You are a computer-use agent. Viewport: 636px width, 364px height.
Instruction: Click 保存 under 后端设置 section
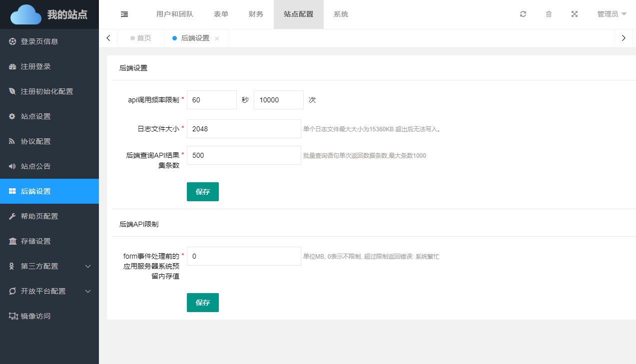click(202, 192)
